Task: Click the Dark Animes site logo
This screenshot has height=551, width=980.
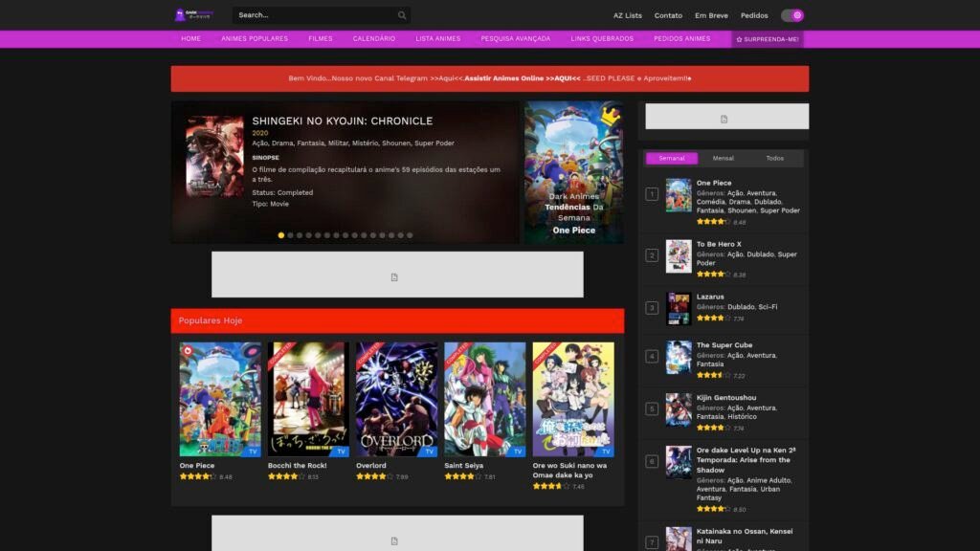Action: click(194, 15)
